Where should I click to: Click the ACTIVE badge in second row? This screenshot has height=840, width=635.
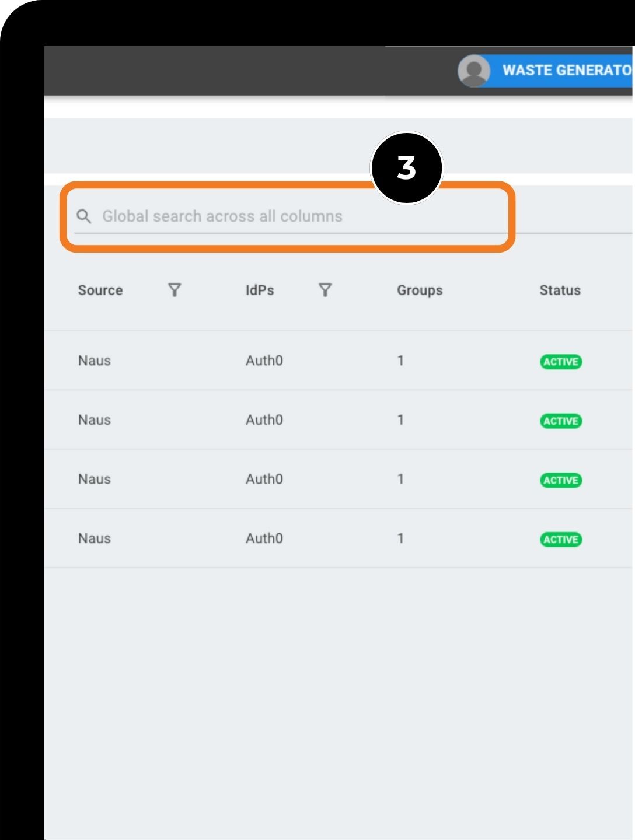click(561, 421)
